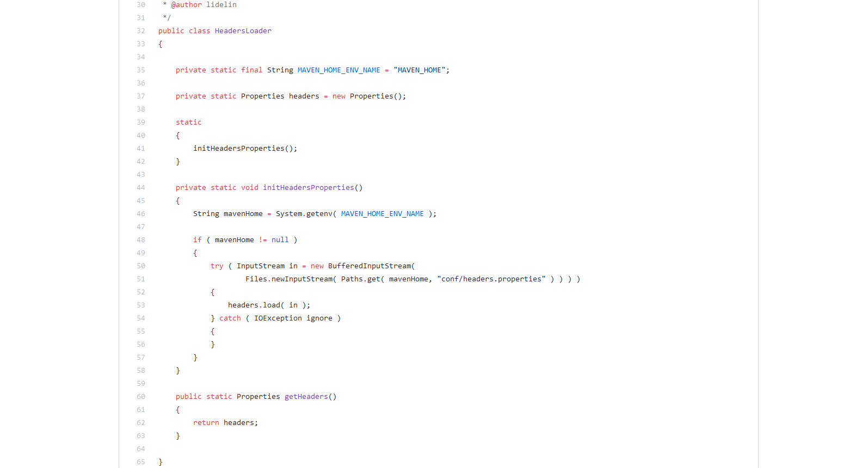Click the try keyword on line 50
The width and height of the screenshot is (868, 468).
tap(217, 266)
